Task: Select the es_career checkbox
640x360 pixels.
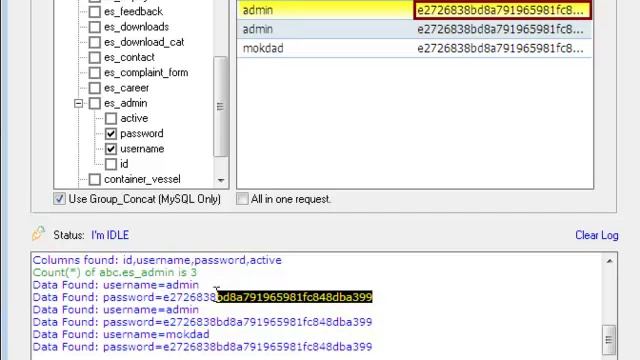Action: tap(95, 88)
